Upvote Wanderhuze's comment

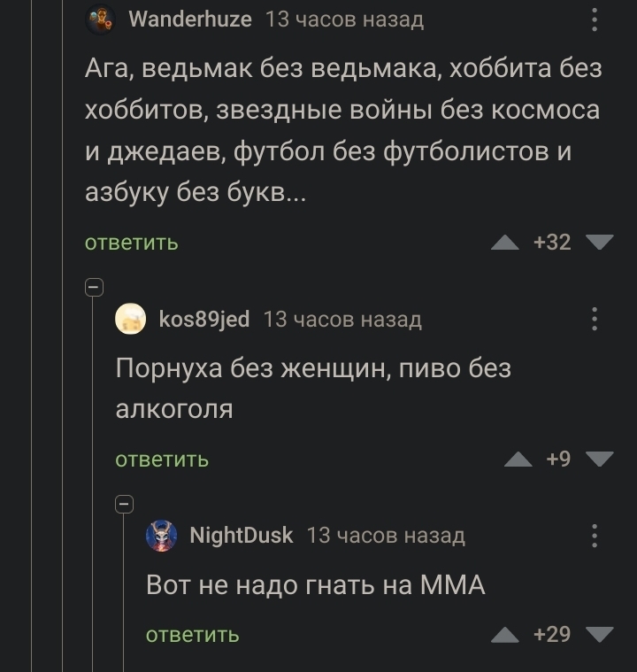coord(505,243)
